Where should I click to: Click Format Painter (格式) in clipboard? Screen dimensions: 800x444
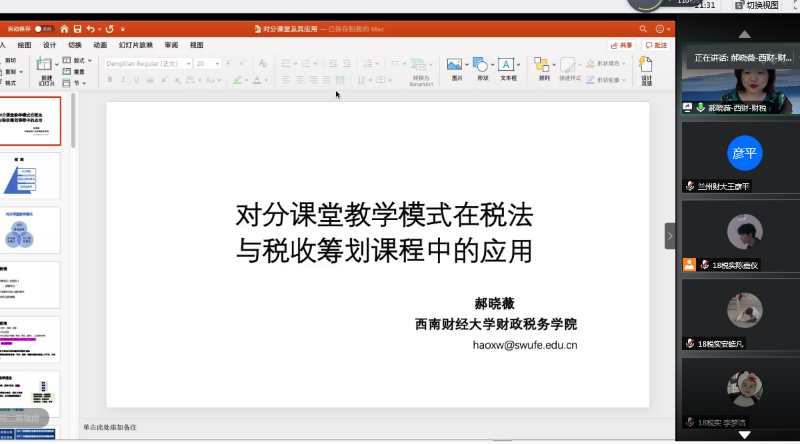(10, 83)
